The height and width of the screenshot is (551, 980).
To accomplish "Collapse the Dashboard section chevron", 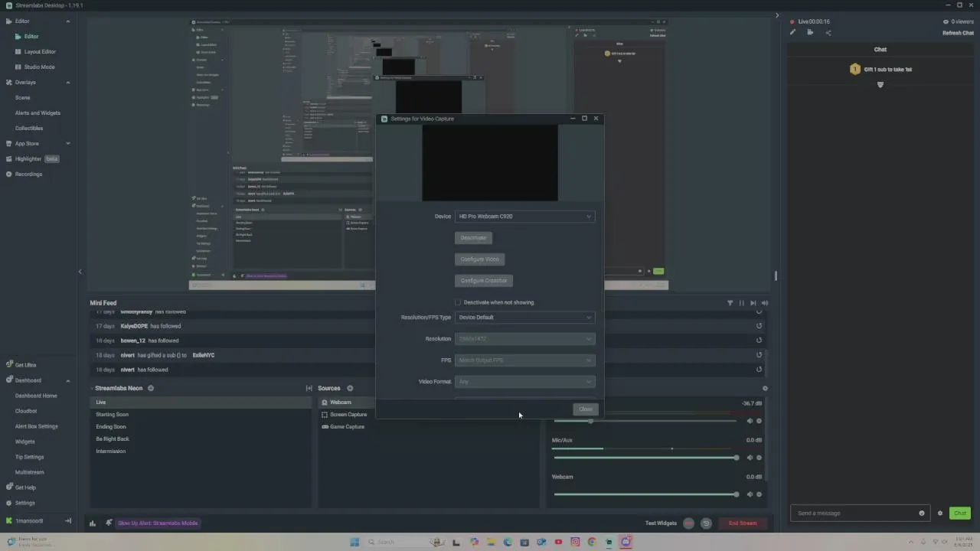I will pyautogui.click(x=68, y=380).
